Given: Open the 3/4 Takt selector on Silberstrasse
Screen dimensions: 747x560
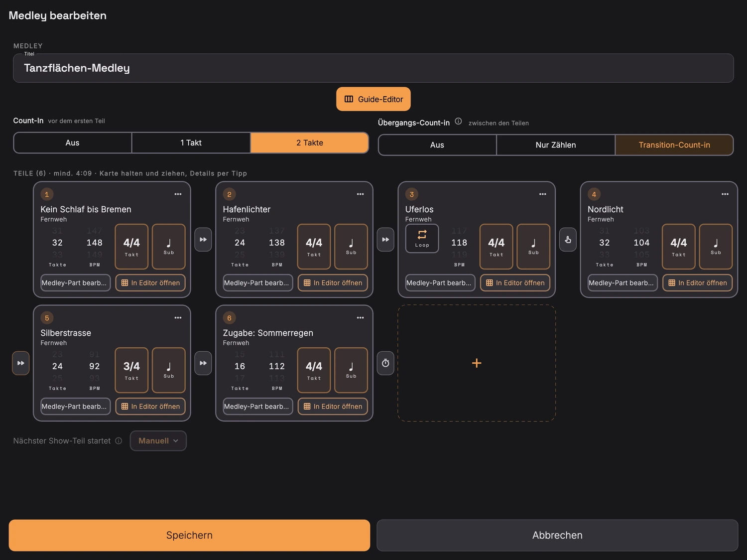Looking at the screenshot, I should pos(131,370).
